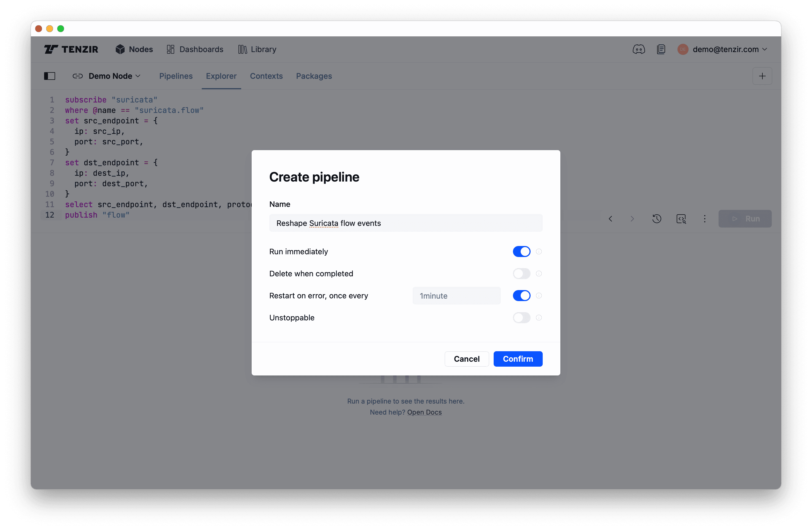
Task: Open the Pipelines tab
Action: (x=176, y=76)
